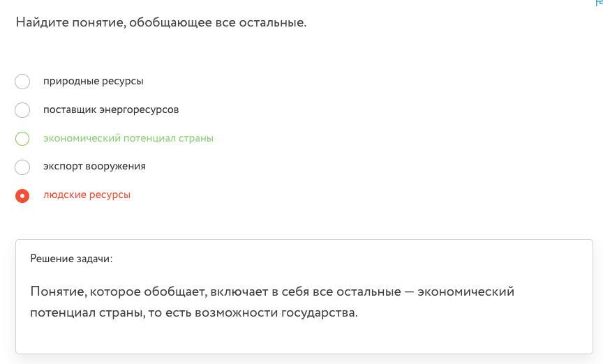This screenshot has width=603, height=364.
Task: Click empty space inside the solution panel bottom
Action: tap(304, 339)
